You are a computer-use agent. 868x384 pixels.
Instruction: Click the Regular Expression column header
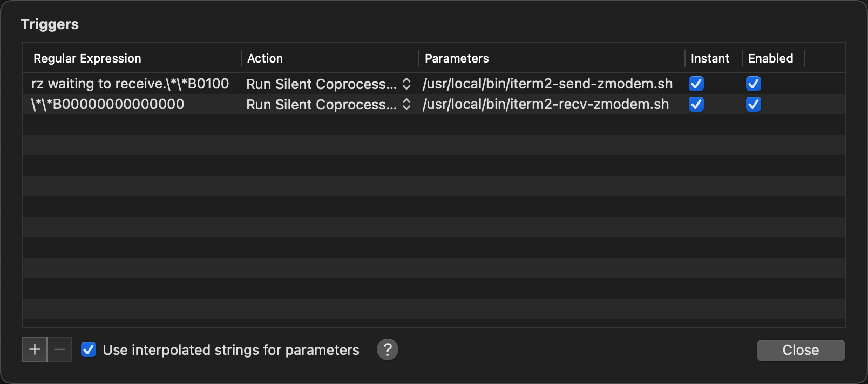coord(87,58)
